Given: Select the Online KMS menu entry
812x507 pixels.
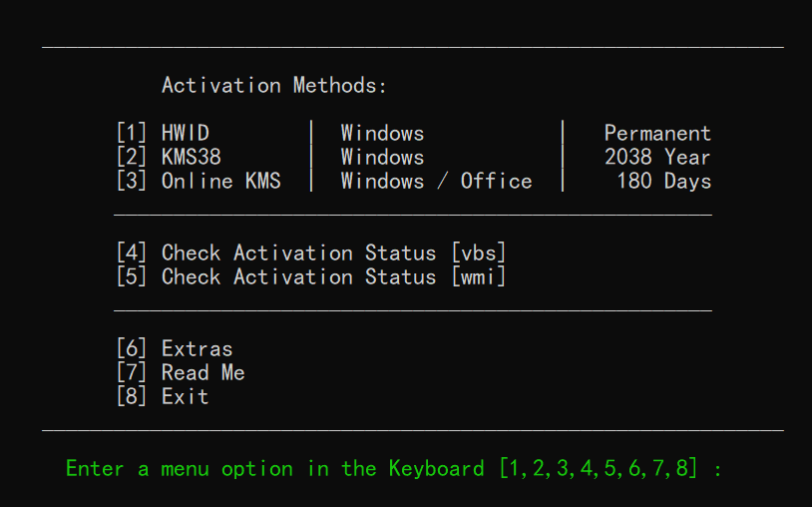Looking at the screenshot, I should point(199,182).
